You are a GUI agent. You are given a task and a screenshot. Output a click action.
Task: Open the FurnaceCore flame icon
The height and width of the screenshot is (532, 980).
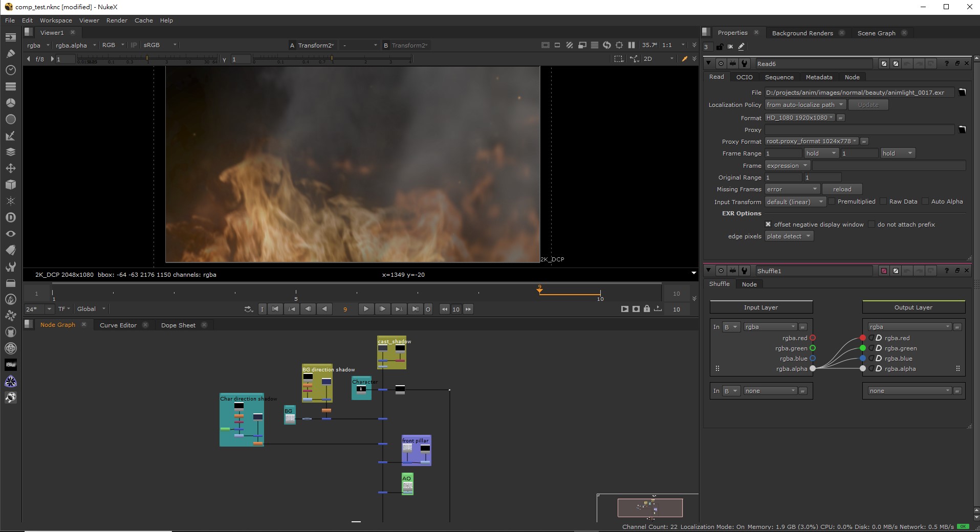[11, 299]
